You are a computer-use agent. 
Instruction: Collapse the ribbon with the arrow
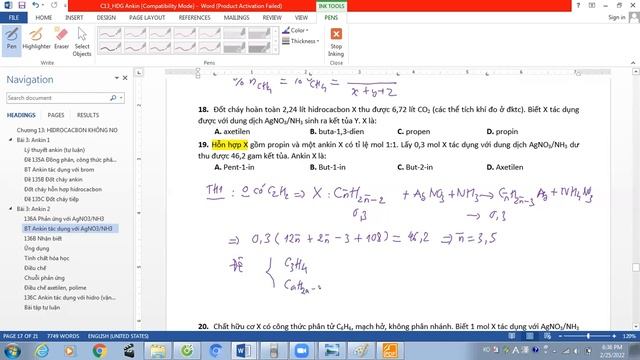(633, 62)
